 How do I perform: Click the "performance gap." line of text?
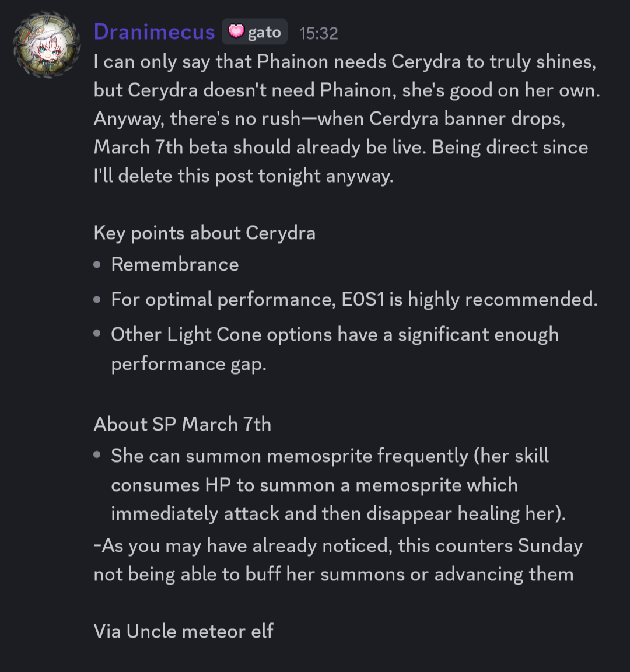pyautogui.click(x=188, y=364)
